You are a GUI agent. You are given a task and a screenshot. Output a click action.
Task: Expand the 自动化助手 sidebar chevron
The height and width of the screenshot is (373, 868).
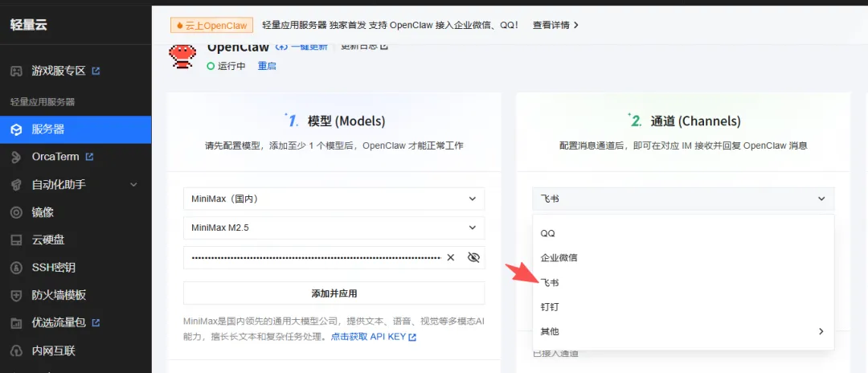[133, 185]
